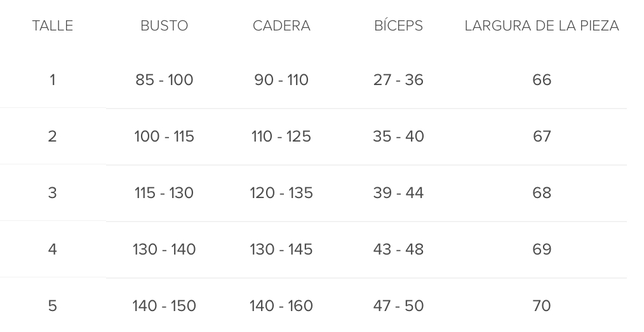Select the piece length value 66

[542, 80]
